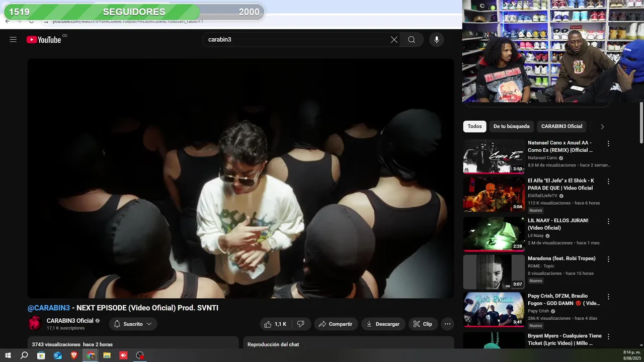
Task: Open the YouTube hamburger guide menu
Action: [13, 40]
